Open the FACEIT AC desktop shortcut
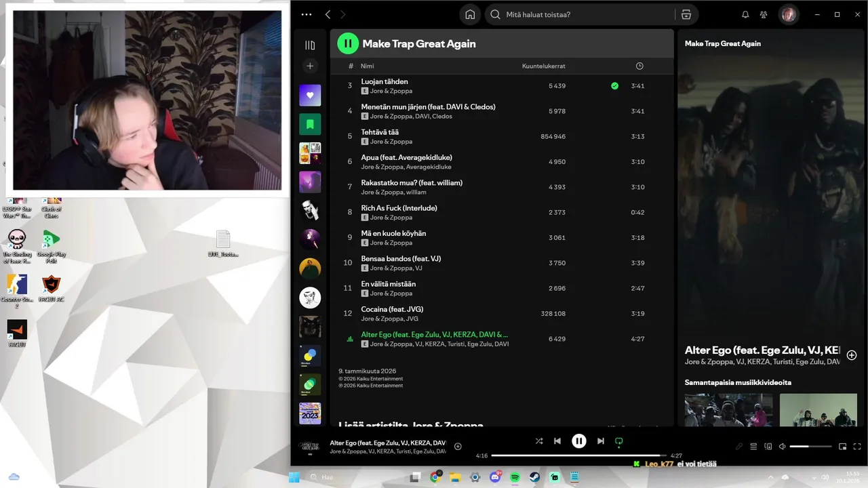Screen dimensions: 868x488 click(x=51, y=289)
